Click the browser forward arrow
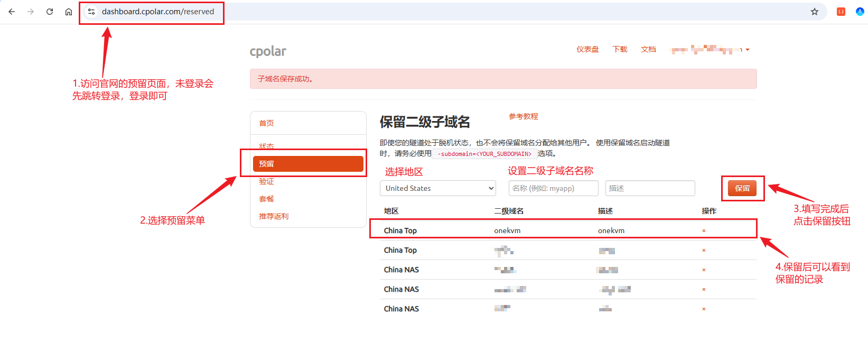 pyautogui.click(x=31, y=12)
